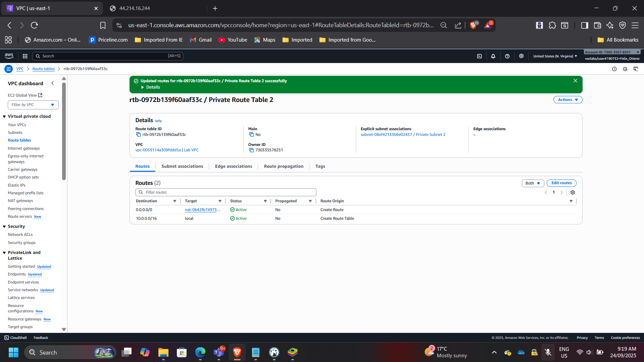Open the Actions dropdown
This screenshot has height=362, width=644.
pyautogui.click(x=567, y=100)
